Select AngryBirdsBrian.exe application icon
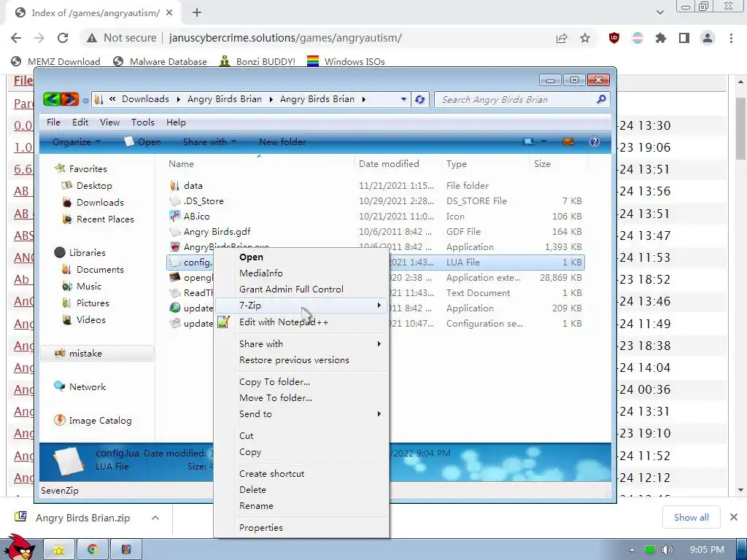747x560 pixels. [x=175, y=246]
